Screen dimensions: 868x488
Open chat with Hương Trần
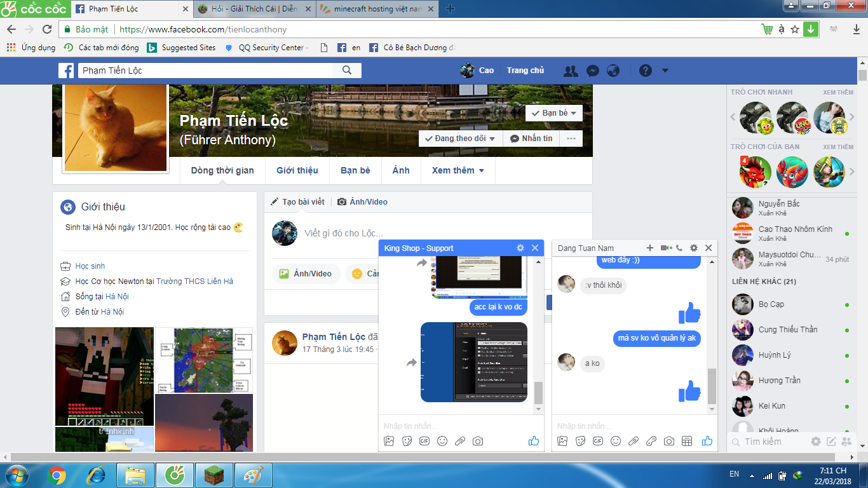pos(791,381)
